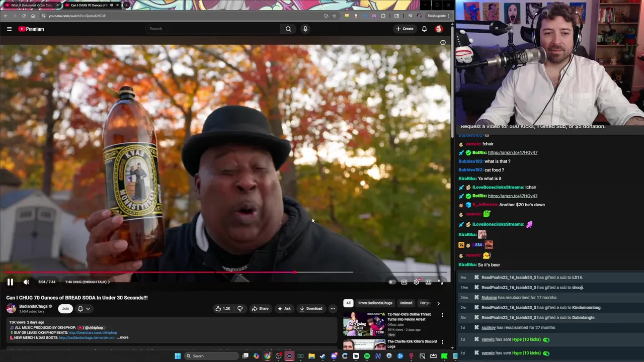Open the video info card icon
Image resolution: width=644 pixels, height=362 pixels.
443,43
